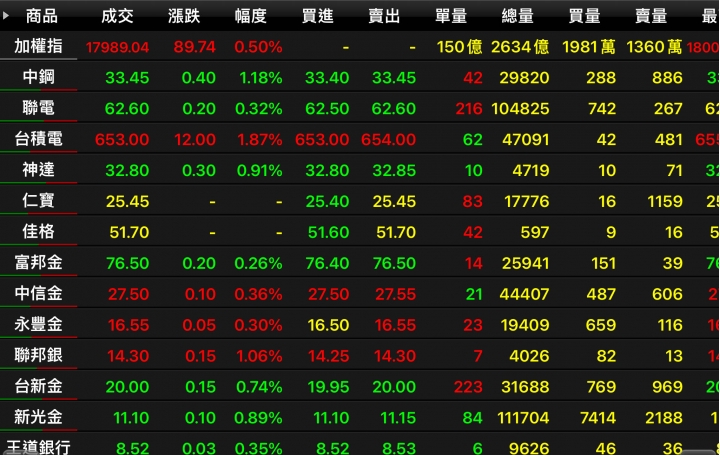The image size is (720, 455).
Task: Select the 仁寶 stock name
Action: pos(39,201)
